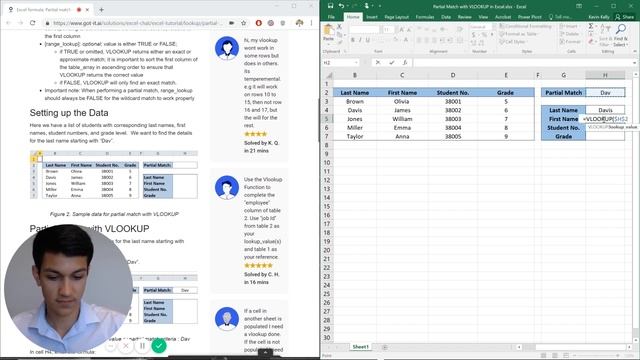640x360 pixels.
Task: Click the sample data figure on webpage
Action: point(114,175)
